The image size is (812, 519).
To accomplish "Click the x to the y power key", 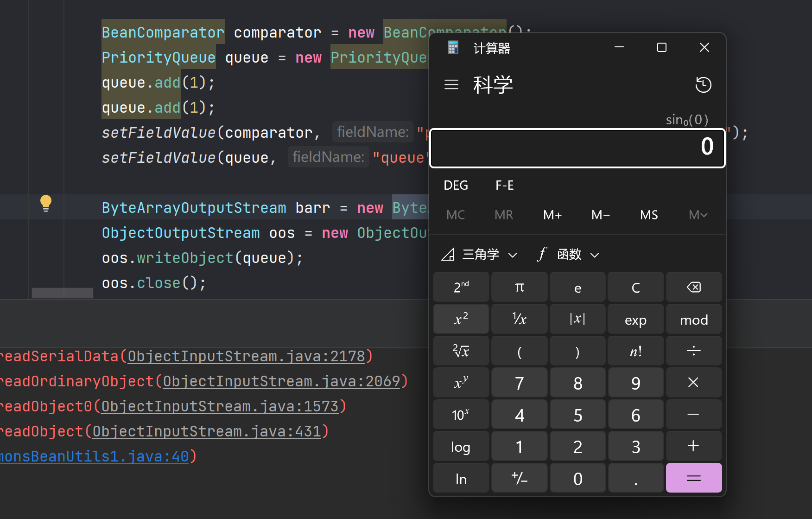I will (x=461, y=383).
